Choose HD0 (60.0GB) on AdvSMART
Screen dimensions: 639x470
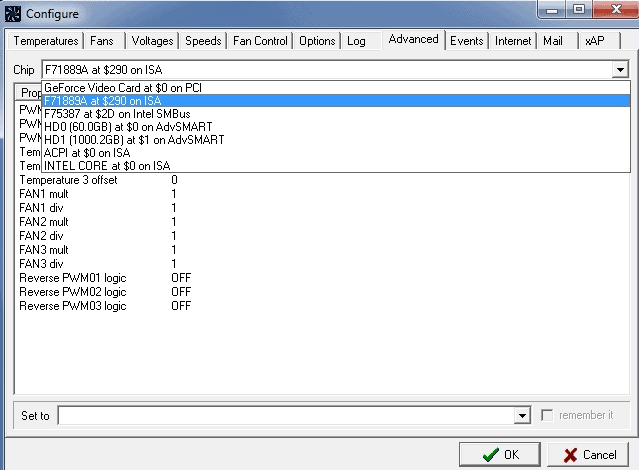coord(336,127)
